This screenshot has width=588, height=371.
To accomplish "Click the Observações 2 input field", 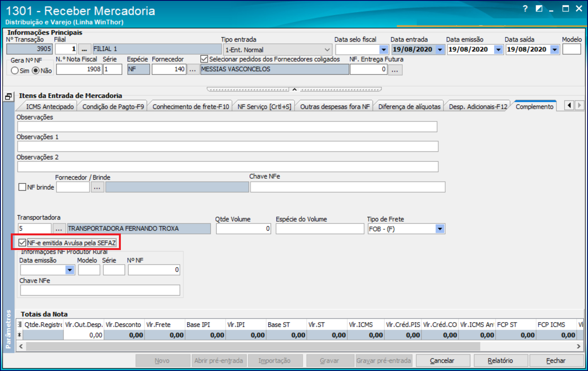I will point(228,167).
